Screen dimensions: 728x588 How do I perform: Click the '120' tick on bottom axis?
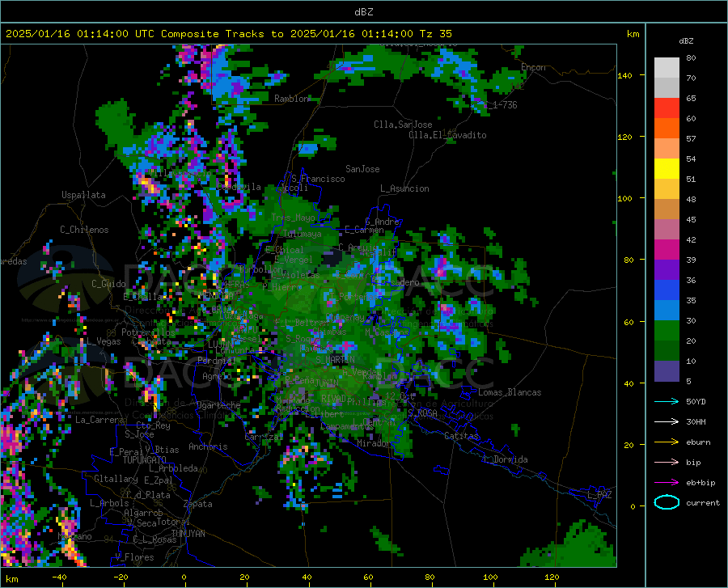(x=552, y=577)
